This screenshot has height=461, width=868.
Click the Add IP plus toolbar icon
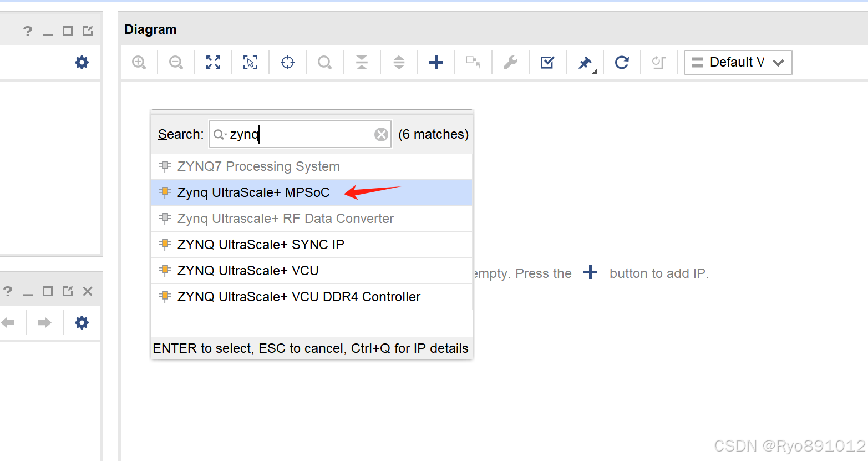tap(436, 62)
